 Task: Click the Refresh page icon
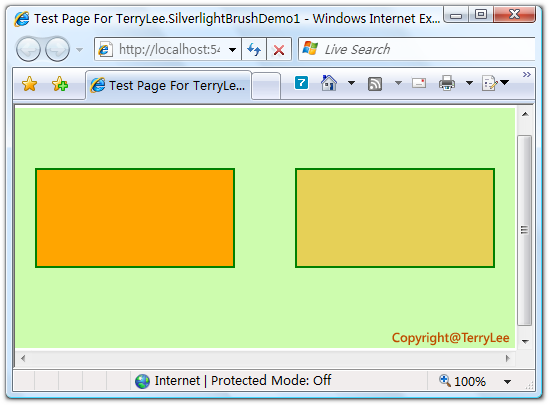pos(254,49)
